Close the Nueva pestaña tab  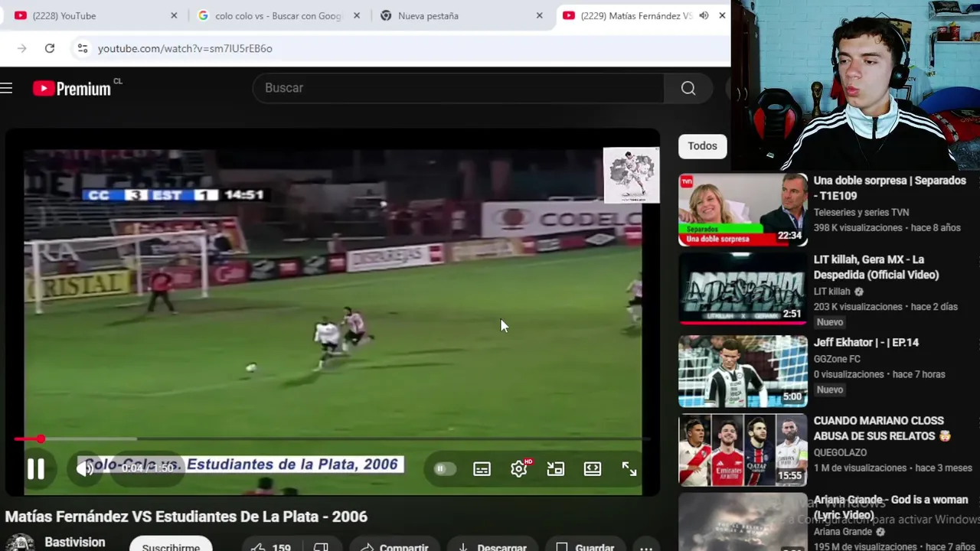[x=539, y=15]
